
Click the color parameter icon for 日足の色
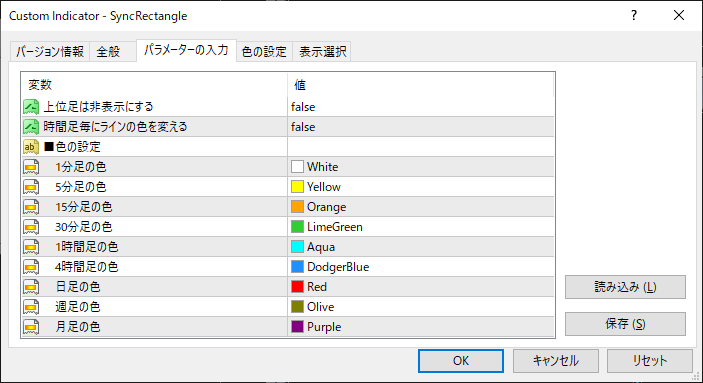point(31,287)
